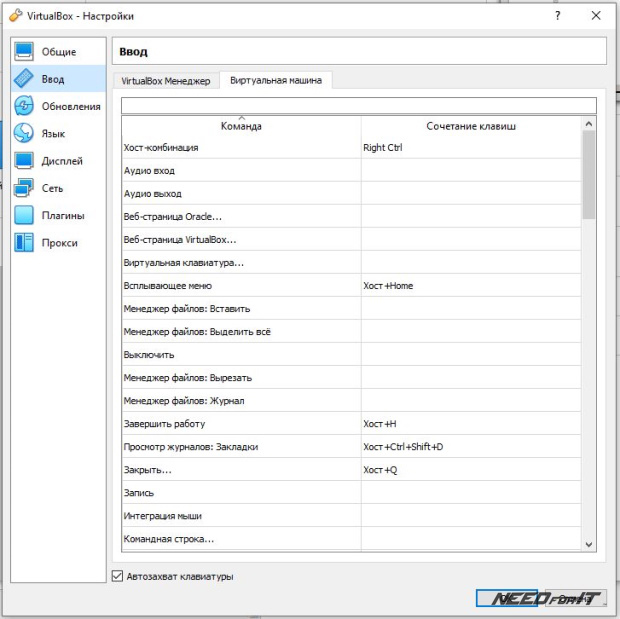The height and width of the screenshot is (619, 620).
Task: Select the Закрыть… row
Action: point(352,469)
